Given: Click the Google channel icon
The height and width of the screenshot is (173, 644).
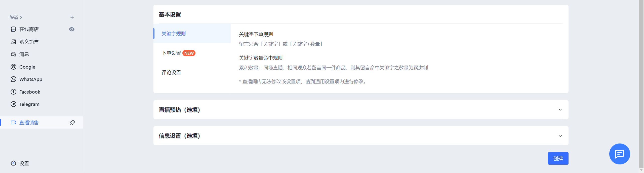Looking at the screenshot, I should click(13, 67).
